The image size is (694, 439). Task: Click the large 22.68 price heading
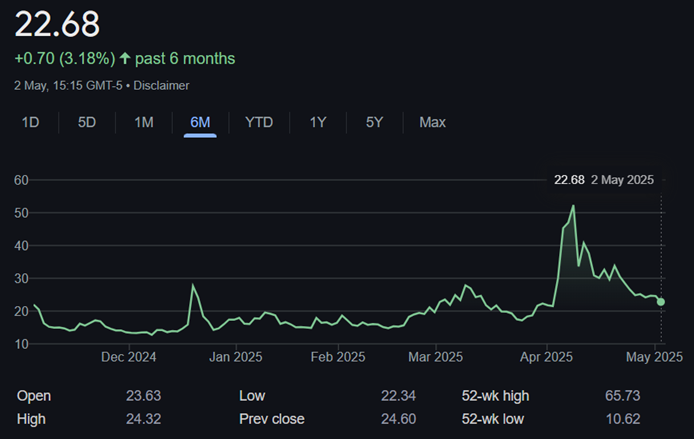click(58, 24)
